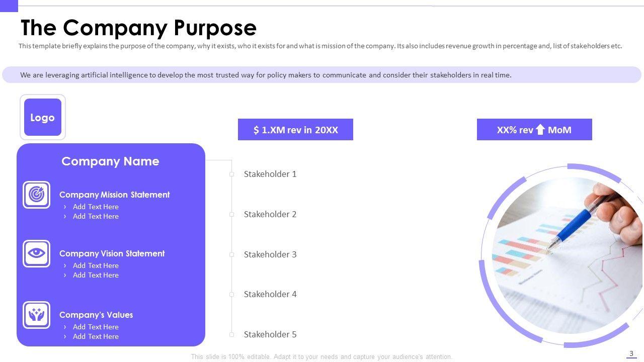Select the Company Mission Statement heading
This screenshot has height=362, width=644.
[114, 195]
